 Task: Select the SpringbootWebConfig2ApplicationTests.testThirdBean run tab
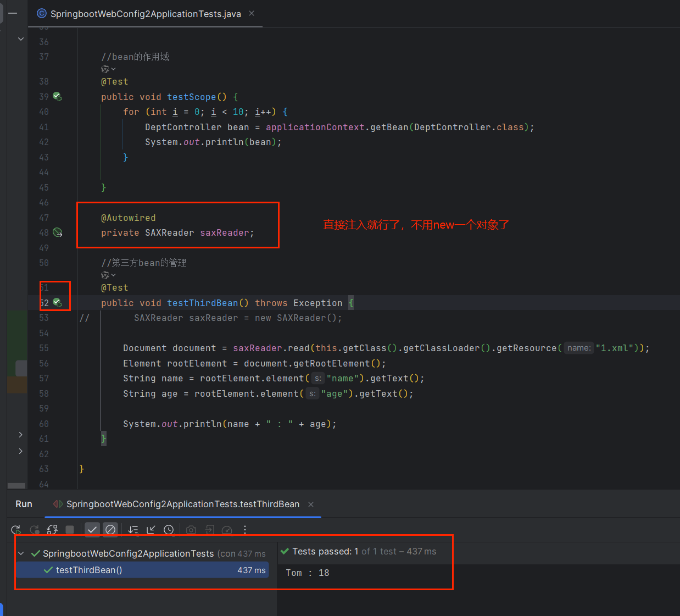182,504
